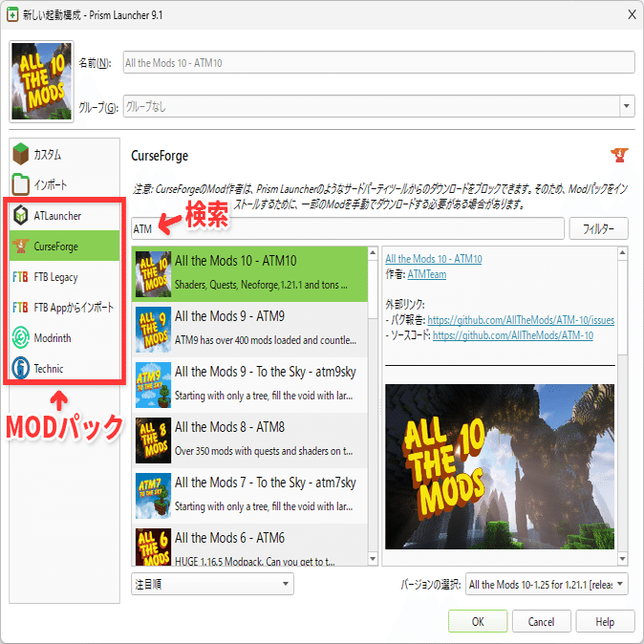644x644 pixels.
Task: Select the カスタム grass block icon
Action: click(x=21, y=154)
